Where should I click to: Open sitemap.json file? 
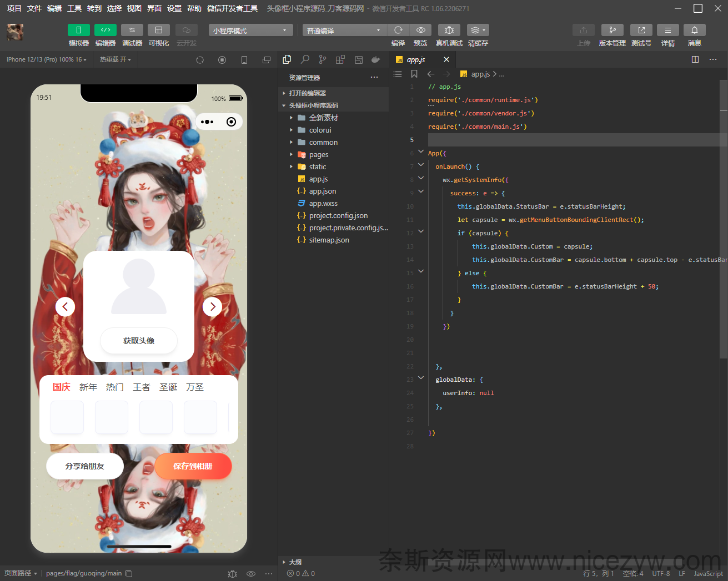pos(333,240)
